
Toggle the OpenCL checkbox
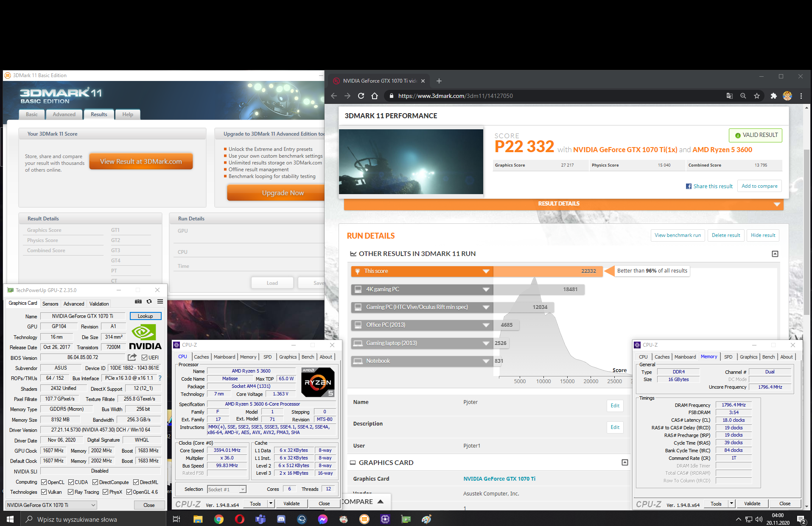[x=44, y=482]
